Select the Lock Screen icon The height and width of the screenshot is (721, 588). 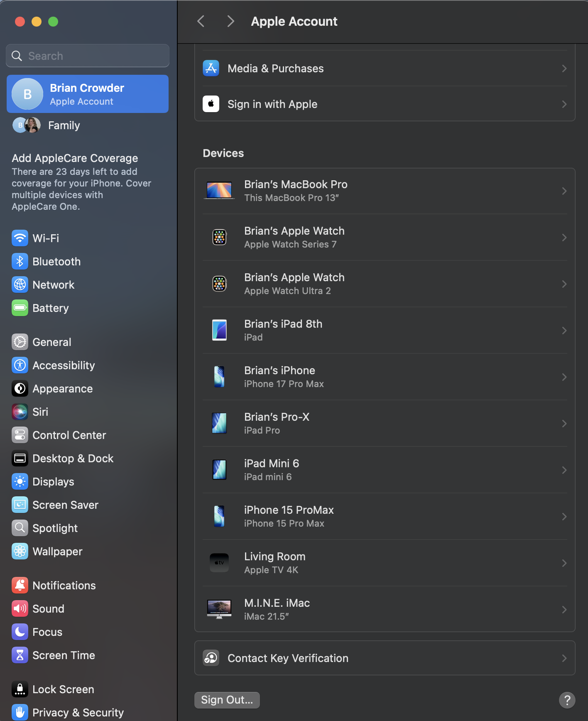pyautogui.click(x=20, y=689)
